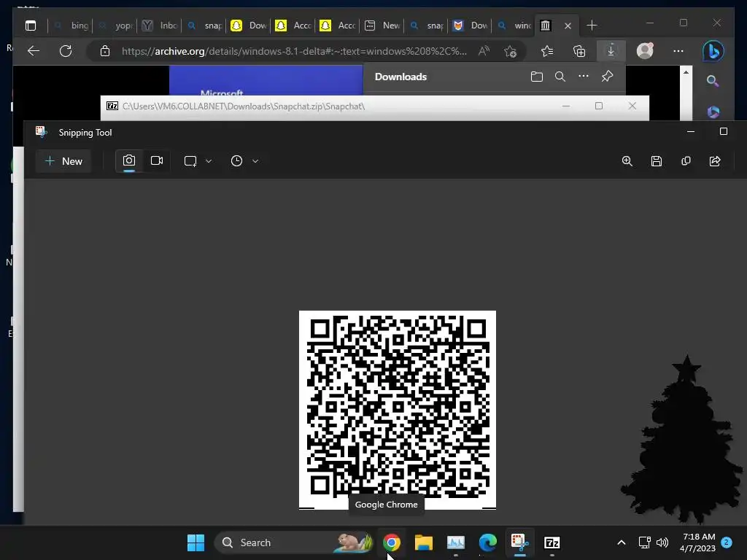The width and height of the screenshot is (747, 560).
Task: Open downloads folder from Downloads panel
Action: pos(537,77)
